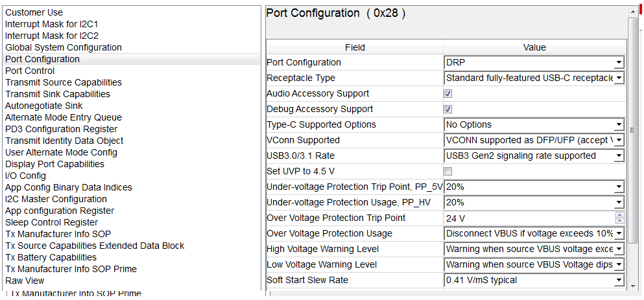Open the VConn Supported dropdown arrow

[619, 141]
